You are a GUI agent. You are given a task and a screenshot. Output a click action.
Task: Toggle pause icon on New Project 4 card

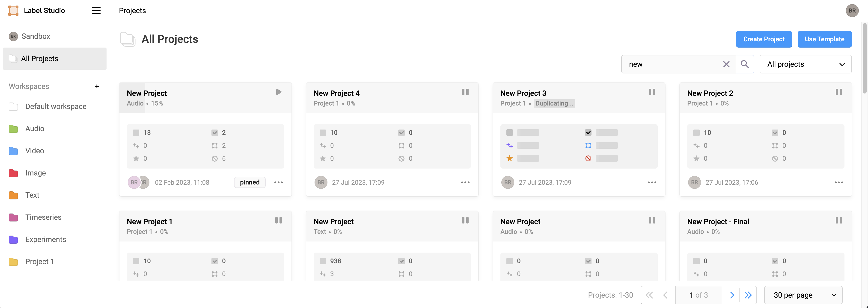(x=465, y=92)
